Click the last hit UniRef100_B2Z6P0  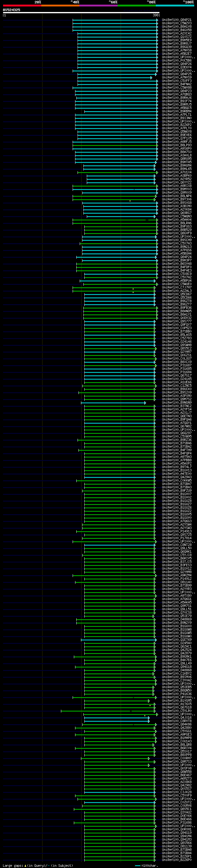click(177, 860)
